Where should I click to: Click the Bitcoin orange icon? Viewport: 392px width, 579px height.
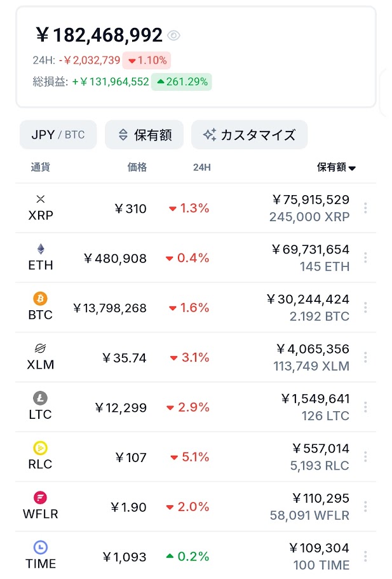(x=41, y=299)
